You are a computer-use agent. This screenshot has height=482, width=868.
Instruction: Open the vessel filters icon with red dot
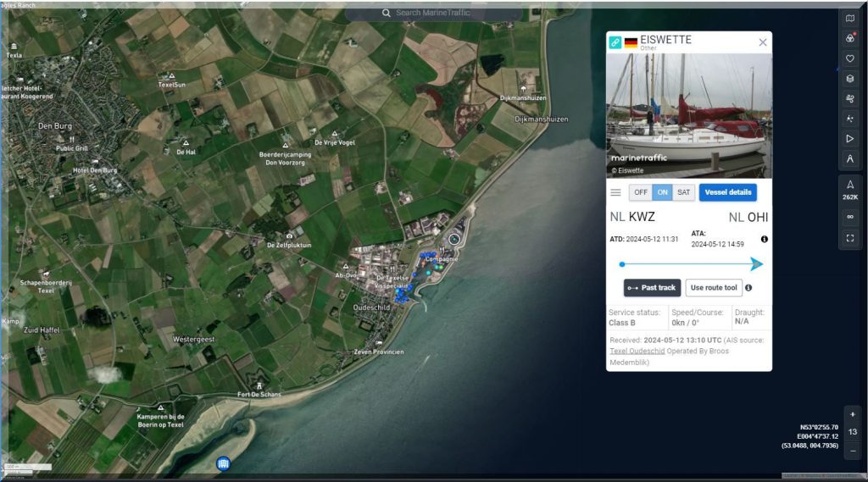pos(850,38)
